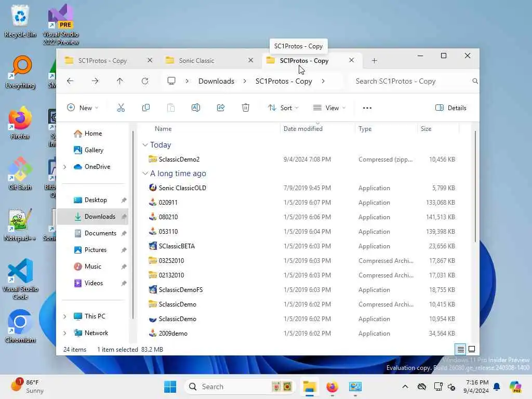Click the Forward navigation arrow
This screenshot has width=532, height=399.
(x=95, y=81)
